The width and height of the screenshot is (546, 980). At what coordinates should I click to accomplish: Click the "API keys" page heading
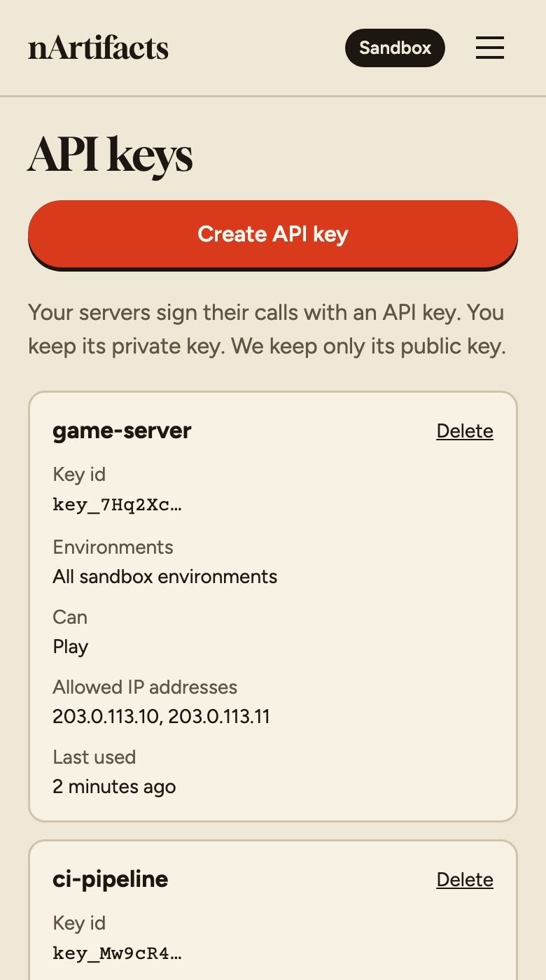coord(110,155)
